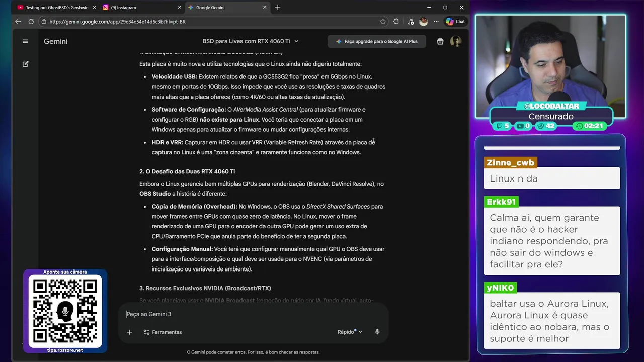Click the 02:21 timer badge
644x362 pixels.
coord(590,126)
